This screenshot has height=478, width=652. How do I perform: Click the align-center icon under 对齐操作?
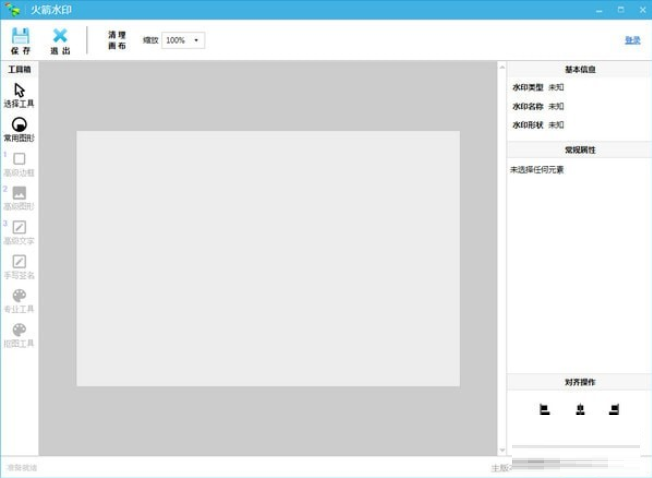(x=580, y=409)
